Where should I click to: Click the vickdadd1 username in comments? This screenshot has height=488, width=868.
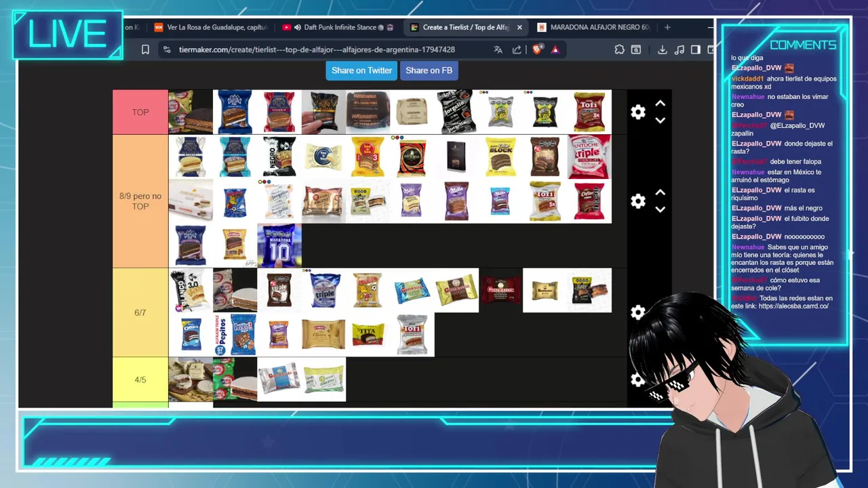click(747, 79)
